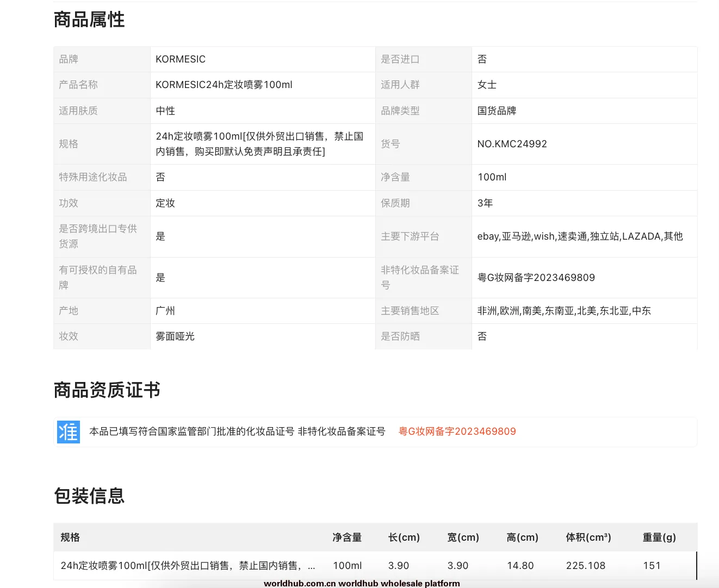The height and width of the screenshot is (588, 719).
Task: Select the 保质期 label
Action: pos(395,203)
